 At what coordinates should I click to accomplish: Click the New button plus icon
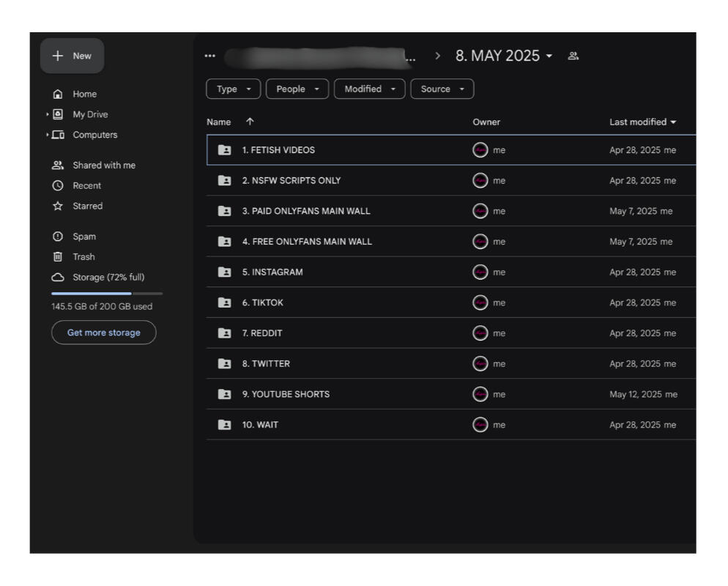point(59,56)
